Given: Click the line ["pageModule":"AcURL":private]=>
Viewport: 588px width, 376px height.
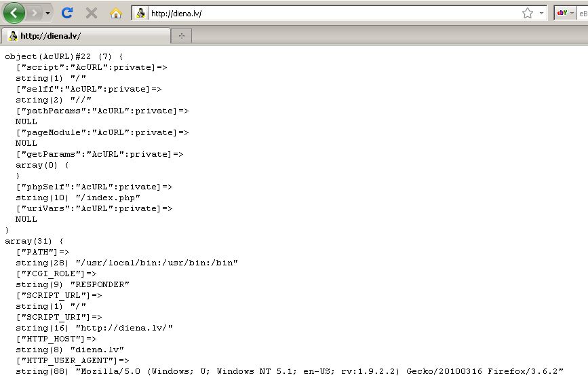Looking at the screenshot, I should pyautogui.click(x=102, y=133).
